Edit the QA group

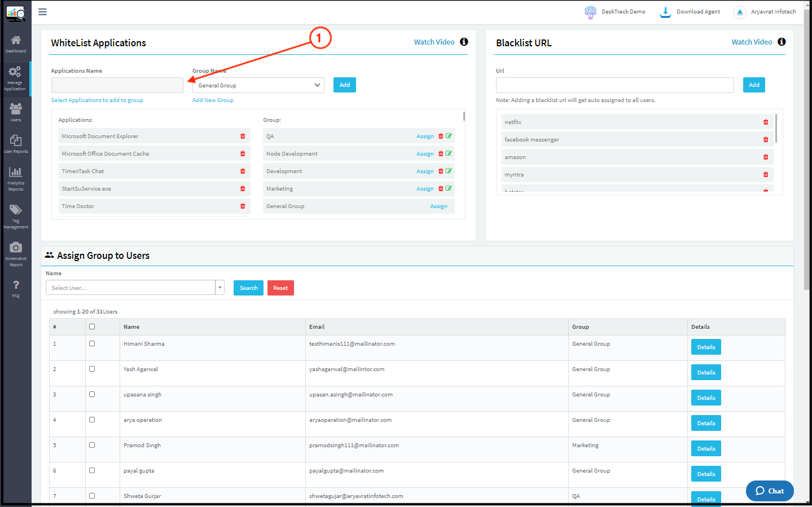(x=449, y=136)
